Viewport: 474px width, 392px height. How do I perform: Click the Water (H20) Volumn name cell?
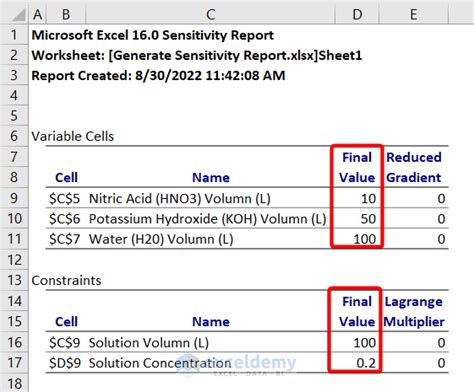tap(161, 239)
